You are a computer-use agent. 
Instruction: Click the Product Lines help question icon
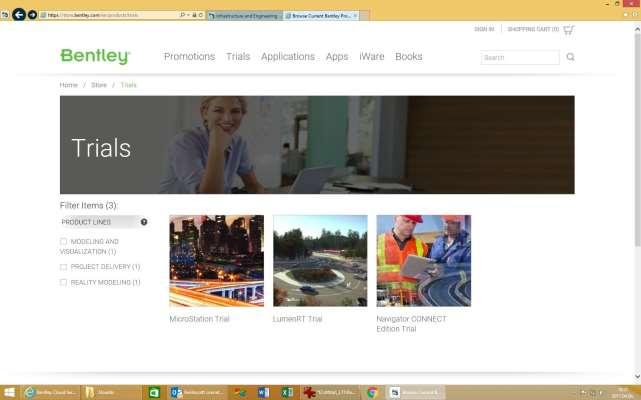coord(144,222)
